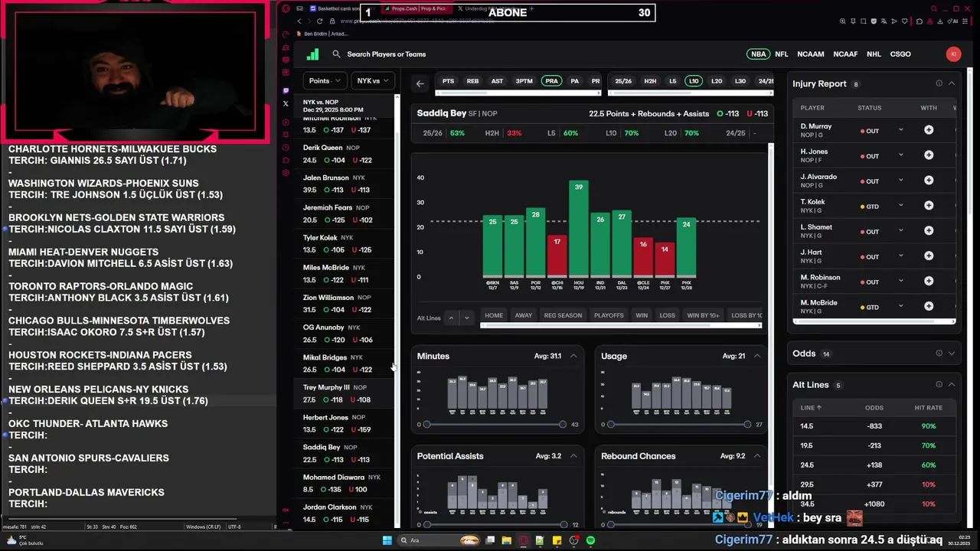This screenshot has height=551, width=980.
Task: Open the Twitch icon in the browser sidebar
Action: pos(286,90)
